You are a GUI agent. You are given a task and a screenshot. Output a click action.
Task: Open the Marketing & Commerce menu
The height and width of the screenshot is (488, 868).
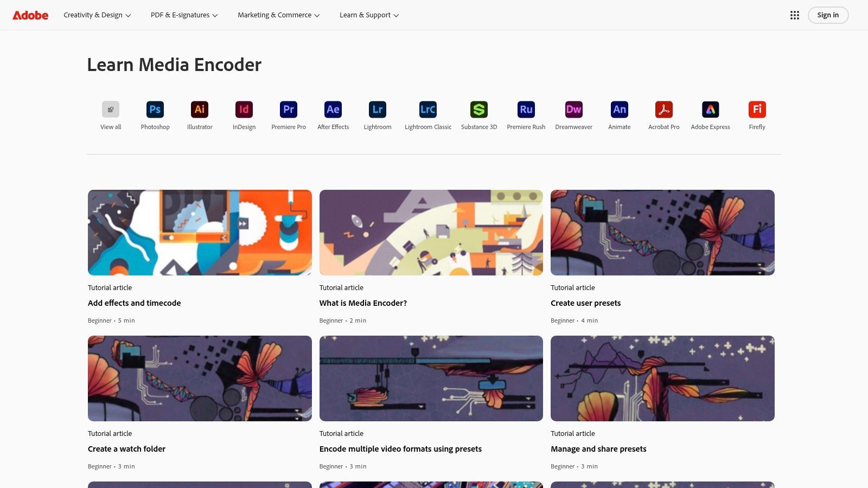click(278, 15)
